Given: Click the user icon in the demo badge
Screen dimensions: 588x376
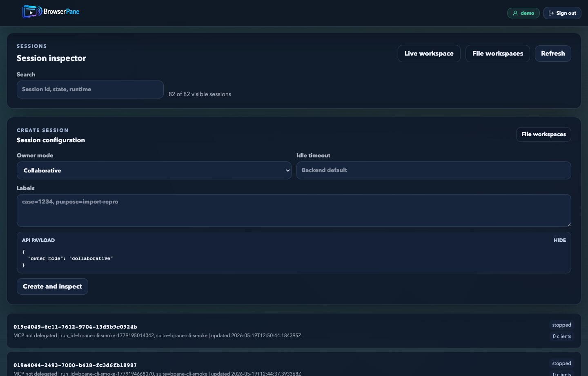Looking at the screenshot, I should (x=515, y=13).
